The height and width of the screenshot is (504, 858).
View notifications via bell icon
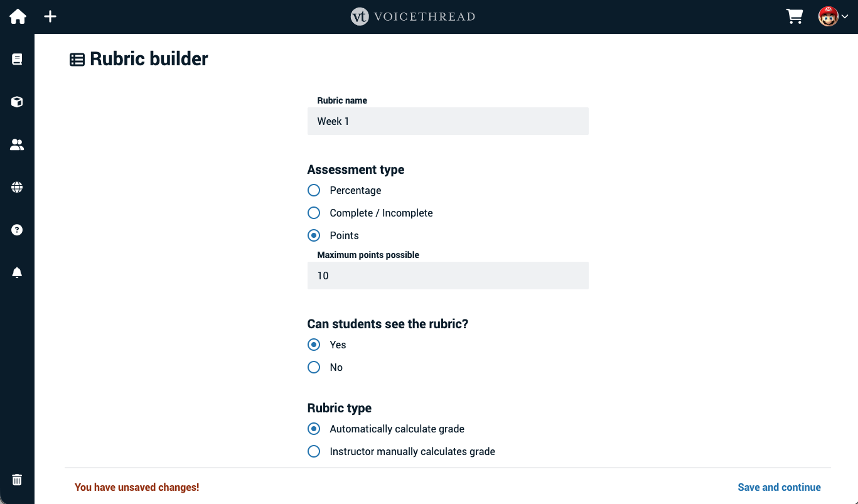coord(17,272)
